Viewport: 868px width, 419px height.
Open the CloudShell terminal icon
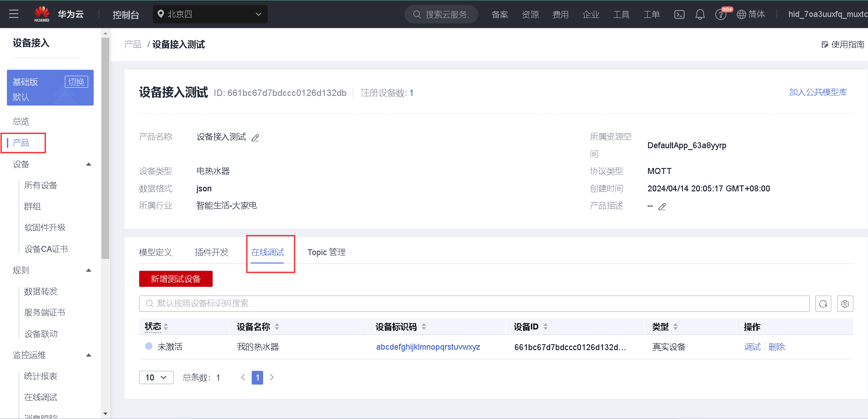[679, 15]
